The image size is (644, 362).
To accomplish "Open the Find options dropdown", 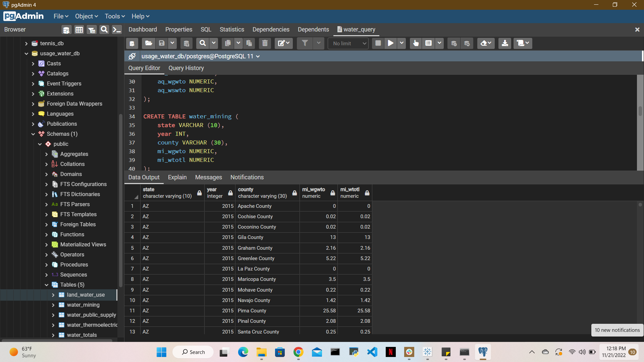I will [213, 43].
